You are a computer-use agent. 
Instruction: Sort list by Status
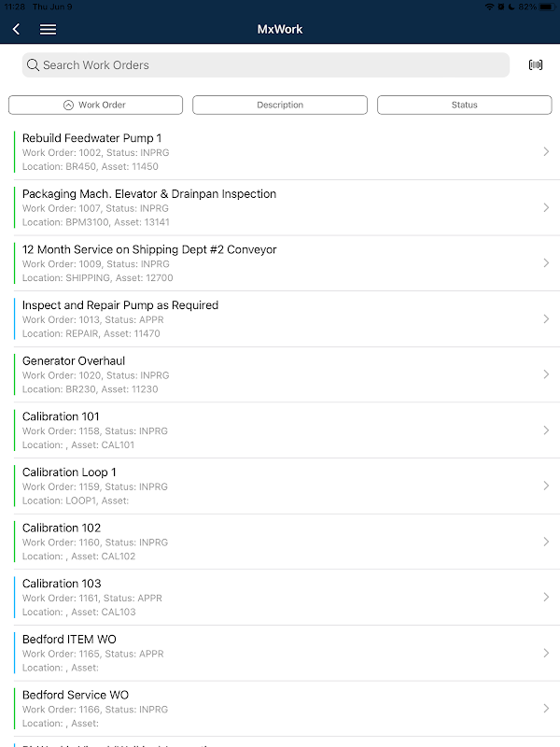(464, 106)
